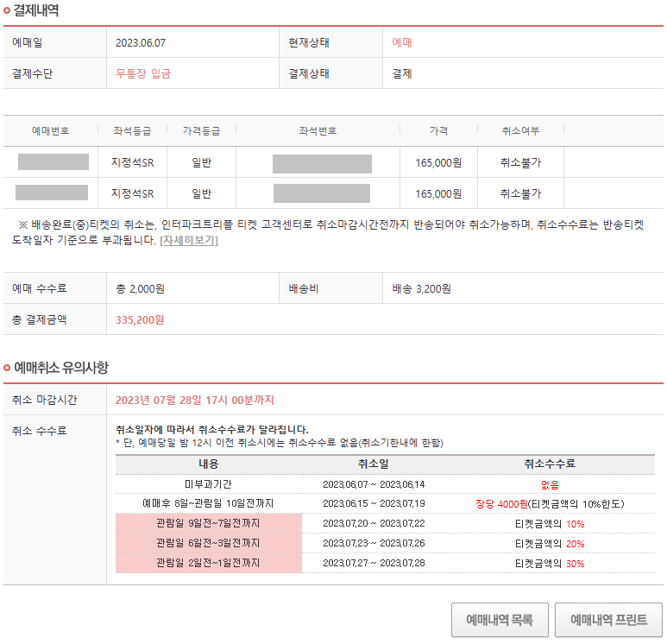Screen dimensions: 667x644
Task: Click the 없음 cancellation fee value
Action: click(550, 485)
